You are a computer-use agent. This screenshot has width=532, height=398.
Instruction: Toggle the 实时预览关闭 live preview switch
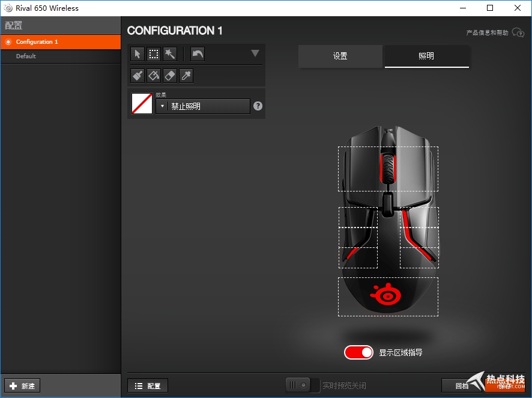(303, 385)
